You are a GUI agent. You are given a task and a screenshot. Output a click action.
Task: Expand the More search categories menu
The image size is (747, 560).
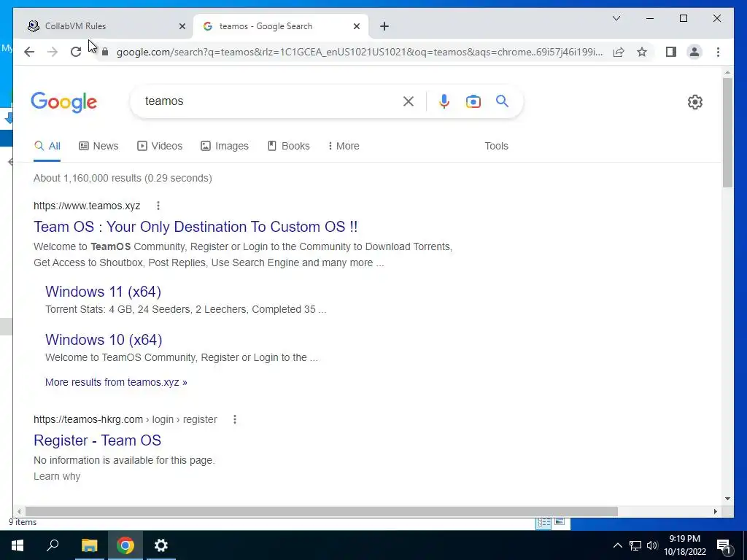click(344, 146)
